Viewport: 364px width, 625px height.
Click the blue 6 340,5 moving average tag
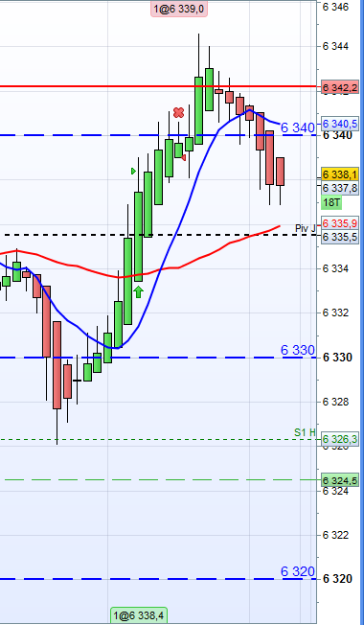[x=340, y=124]
